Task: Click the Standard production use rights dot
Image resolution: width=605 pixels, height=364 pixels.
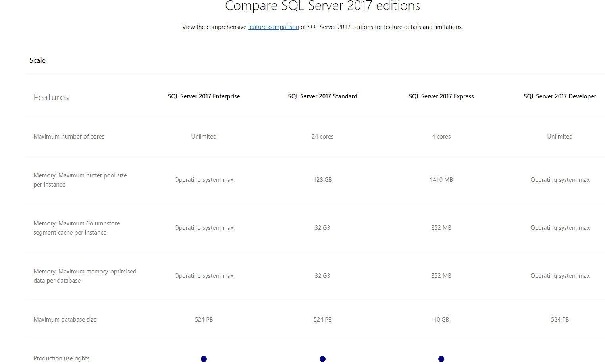Action: coord(322,359)
